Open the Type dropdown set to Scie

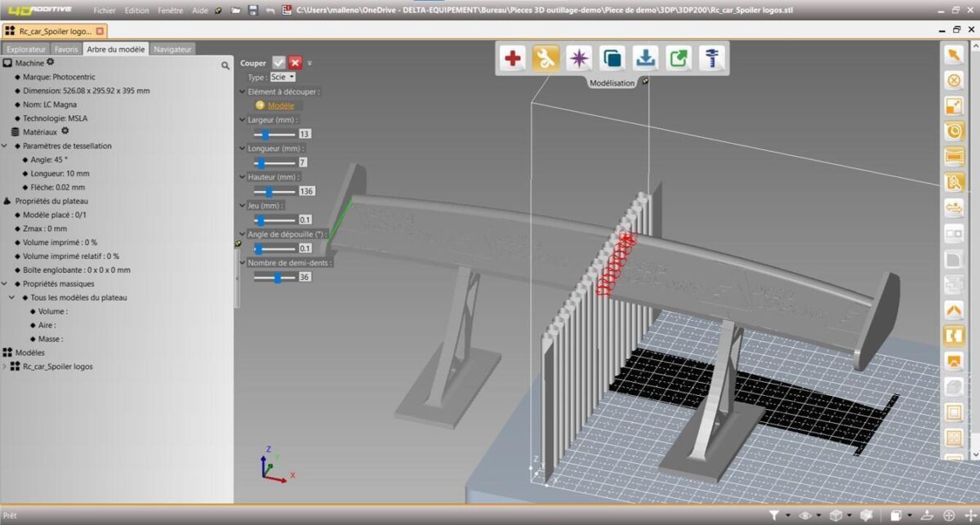coord(283,77)
